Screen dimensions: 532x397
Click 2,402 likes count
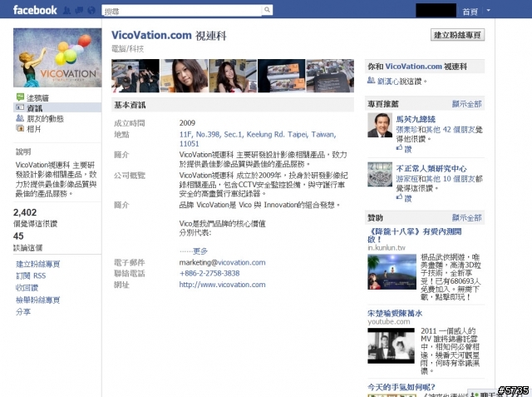pos(25,212)
